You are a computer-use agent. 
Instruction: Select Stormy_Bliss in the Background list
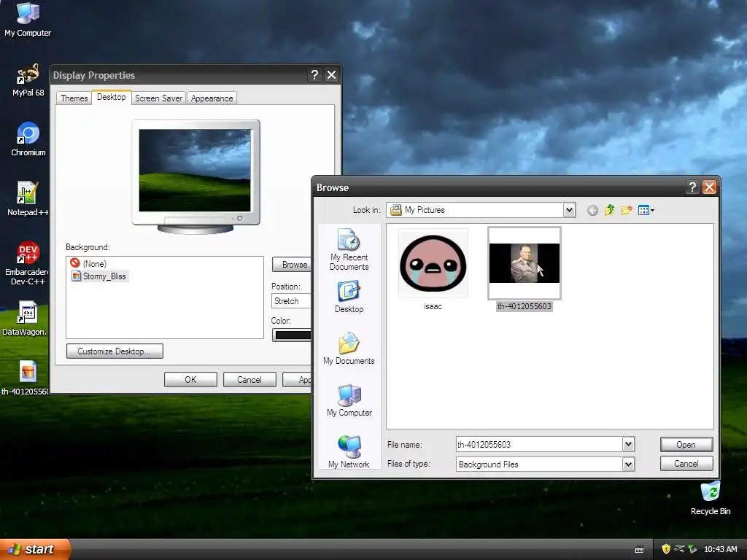point(99,276)
